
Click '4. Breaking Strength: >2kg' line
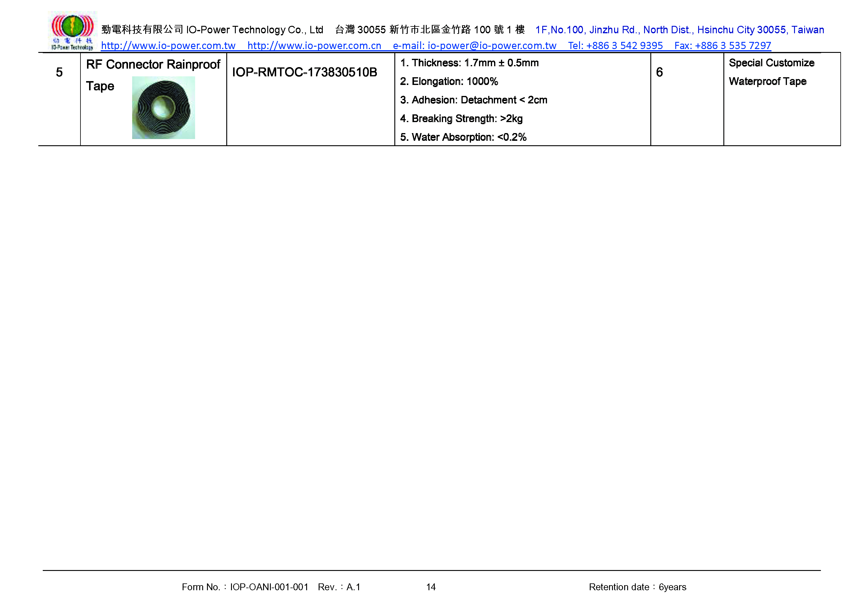pyautogui.click(x=461, y=118)
